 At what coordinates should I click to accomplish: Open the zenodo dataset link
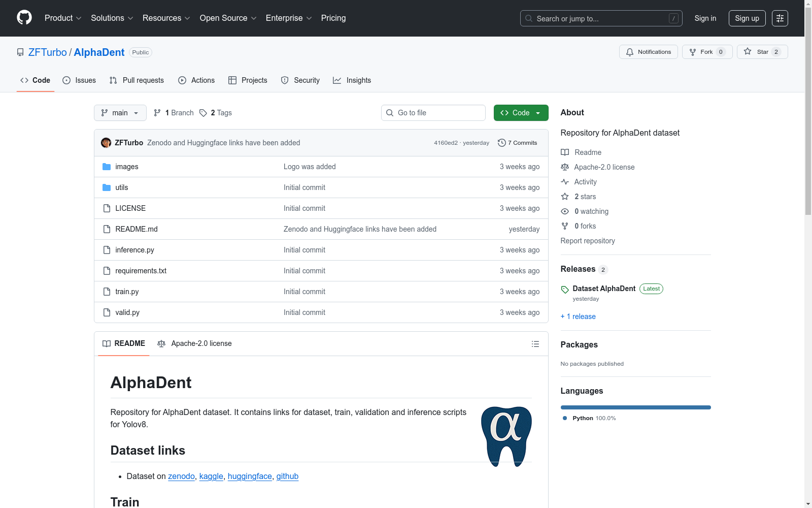[182, 477]
